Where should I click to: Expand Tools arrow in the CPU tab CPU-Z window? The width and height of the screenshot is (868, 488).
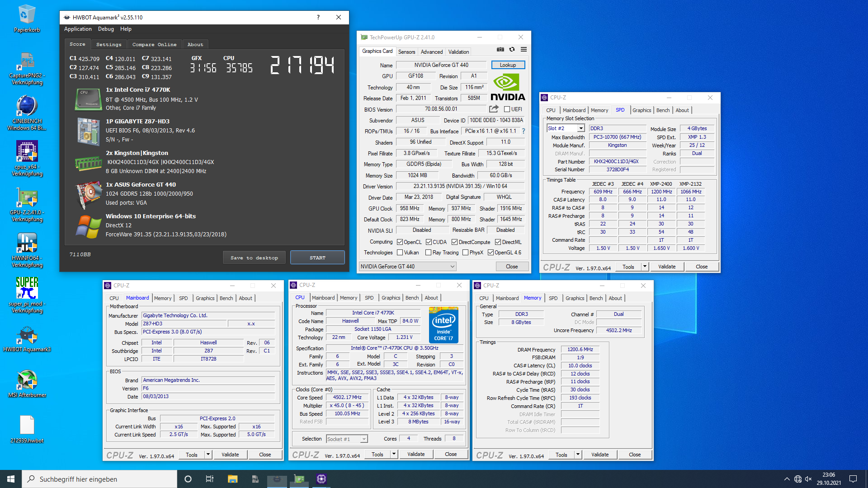click(394, 454)
